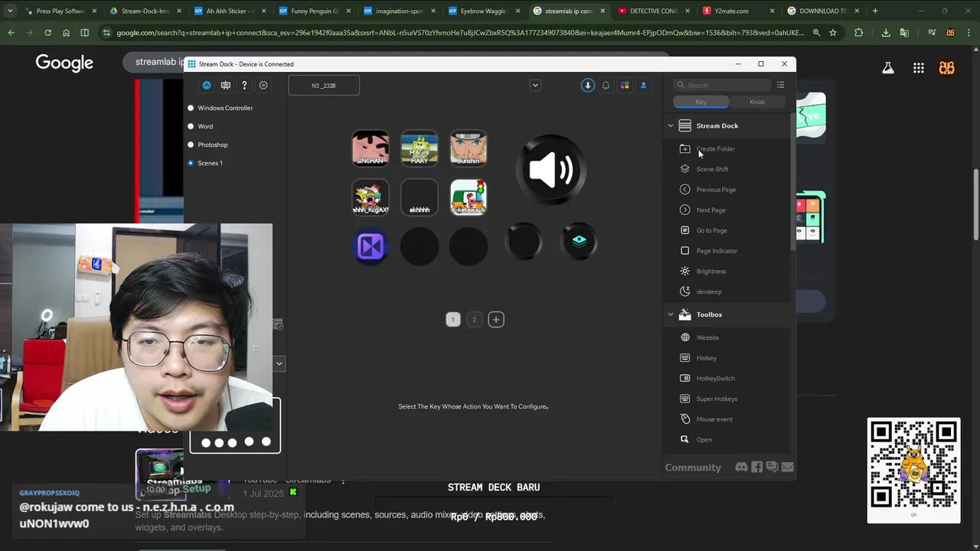
Task: Open the Google apps grid
Action: click(918, 68)
